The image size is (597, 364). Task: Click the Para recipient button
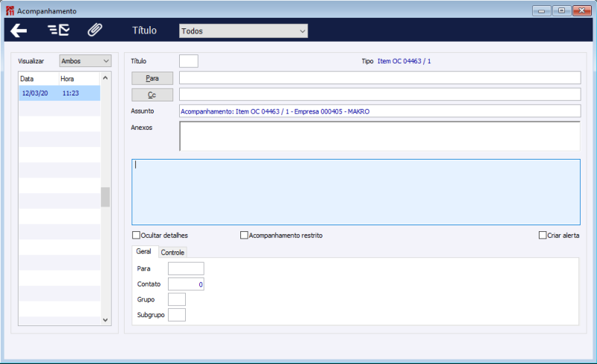coord(152,78)
